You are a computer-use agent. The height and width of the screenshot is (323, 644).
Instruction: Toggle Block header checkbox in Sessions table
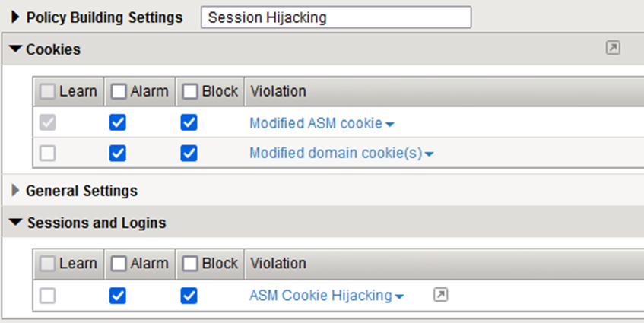(189, 264)
